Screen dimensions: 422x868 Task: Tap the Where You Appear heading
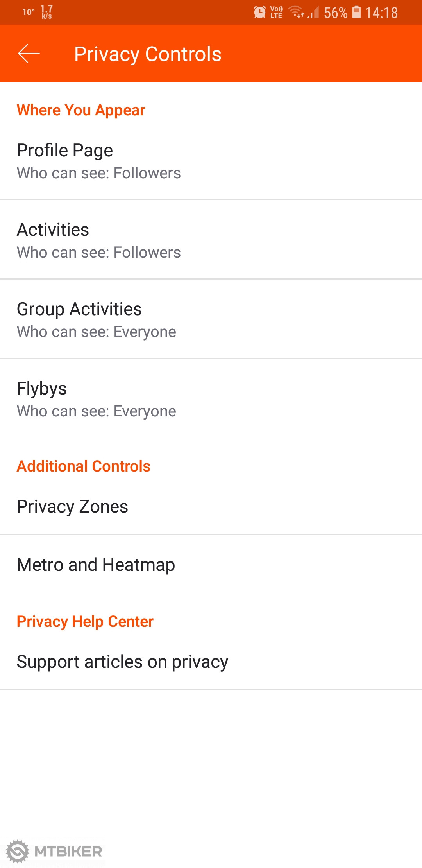[x=81, y=110]
